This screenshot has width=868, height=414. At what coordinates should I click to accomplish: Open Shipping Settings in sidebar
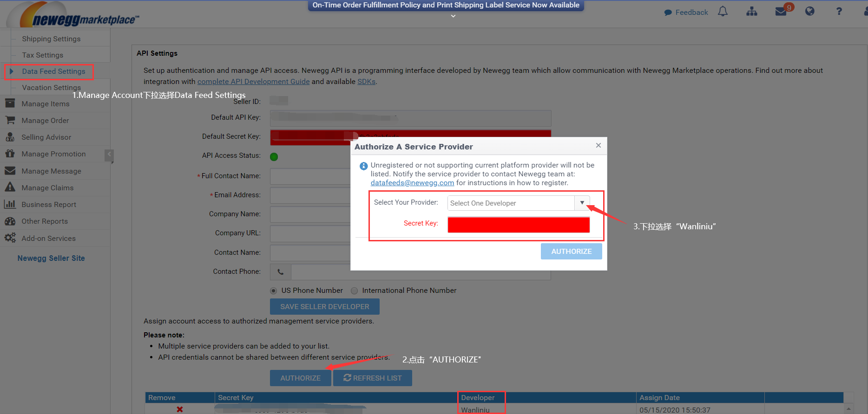(51, 39)
